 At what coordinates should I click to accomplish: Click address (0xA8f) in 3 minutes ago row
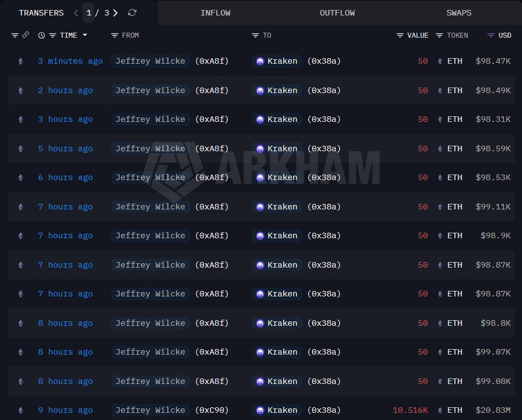(x=212, y=62)
